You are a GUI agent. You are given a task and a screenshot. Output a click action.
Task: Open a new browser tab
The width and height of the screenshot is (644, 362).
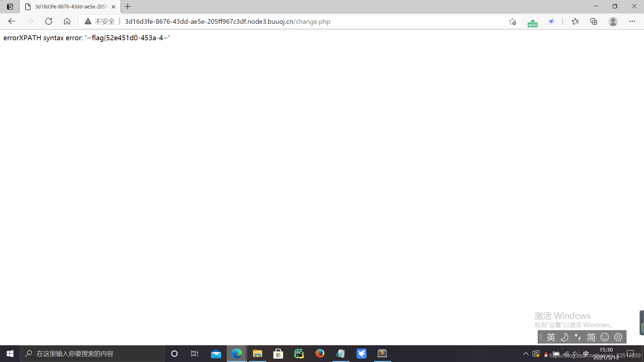(128, 7)
